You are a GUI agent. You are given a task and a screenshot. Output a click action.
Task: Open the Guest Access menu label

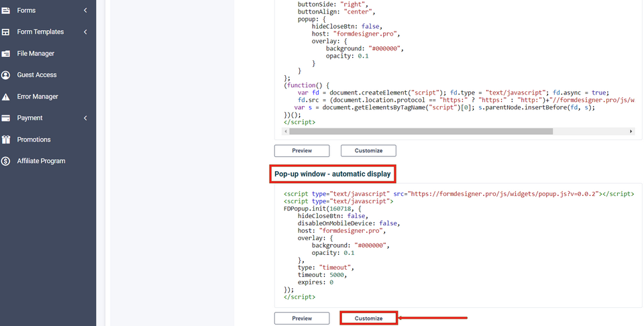[x=37, y=75]
